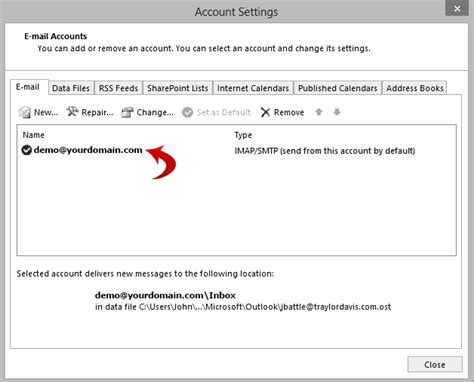Click the Remove X icon
The width and height of the screenshot is (474, 382).
point(265,112)
